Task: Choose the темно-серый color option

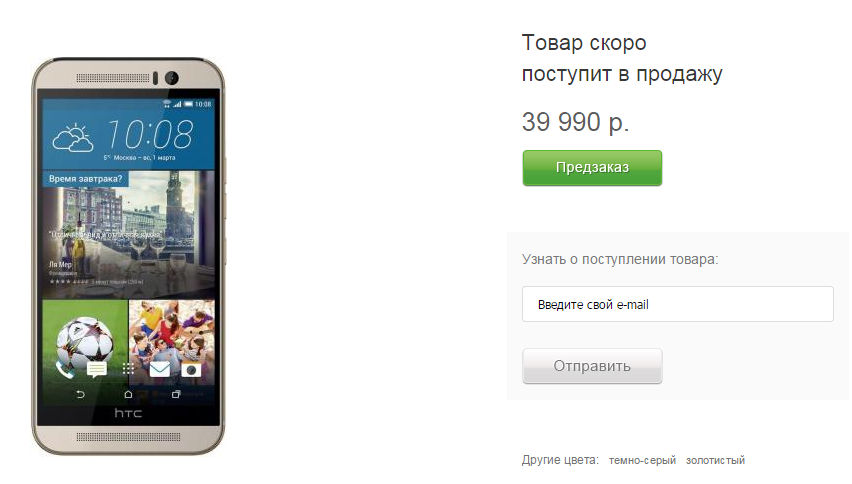Action: 642,460
